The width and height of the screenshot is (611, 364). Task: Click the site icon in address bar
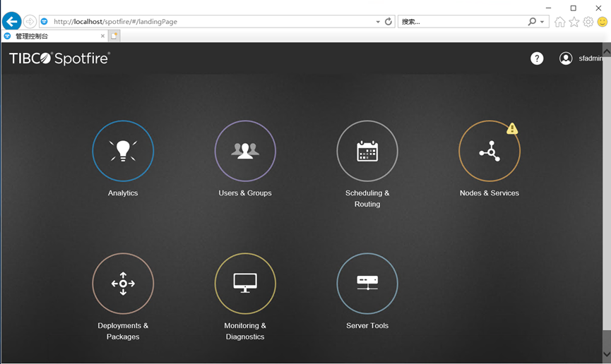(x=45, y=22)
